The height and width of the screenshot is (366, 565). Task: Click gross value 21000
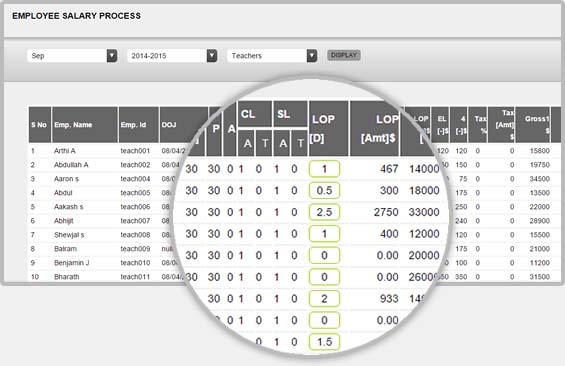(539, 249)
